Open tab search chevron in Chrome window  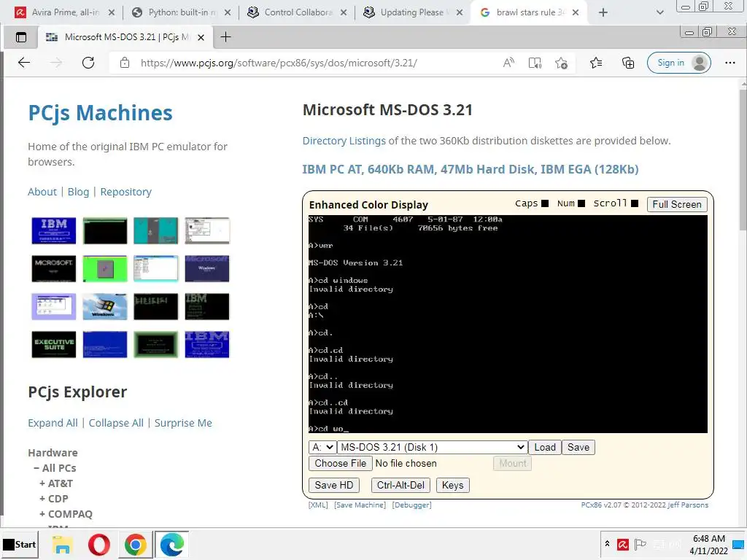659,12
